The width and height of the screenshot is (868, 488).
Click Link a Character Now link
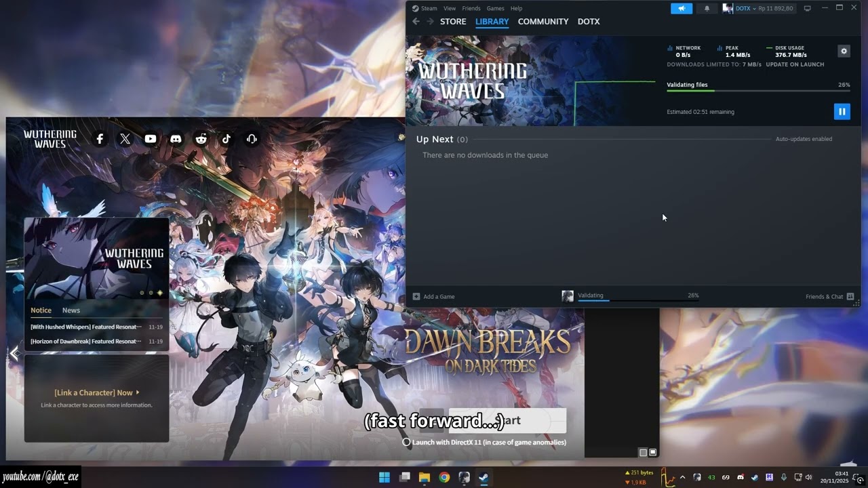(x=96, y=392)
